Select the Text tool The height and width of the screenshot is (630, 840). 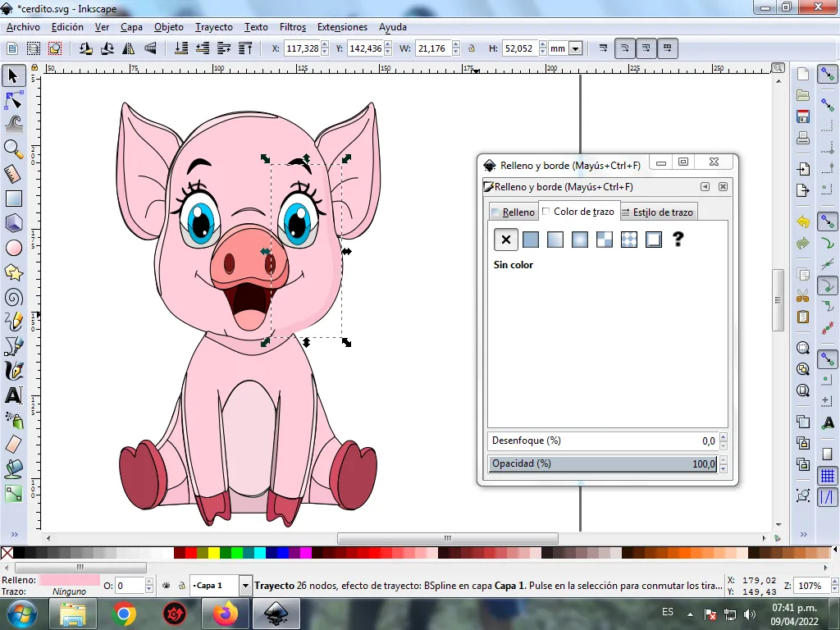13,396
